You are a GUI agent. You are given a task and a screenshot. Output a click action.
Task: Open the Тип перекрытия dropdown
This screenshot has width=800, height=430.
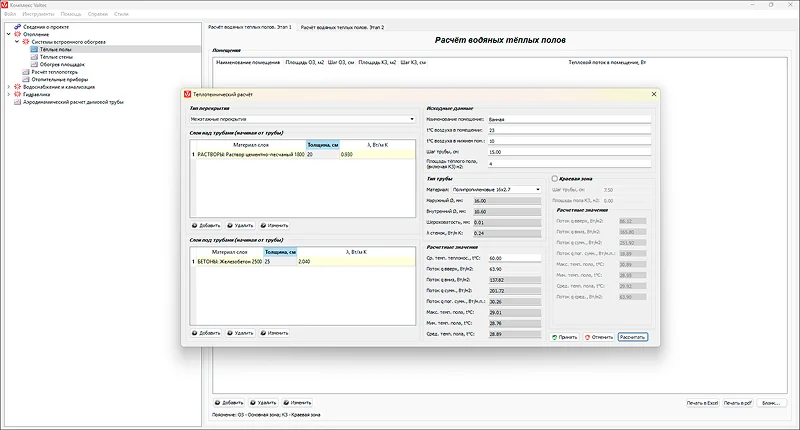pyautogui.click(x=303, y=119)
